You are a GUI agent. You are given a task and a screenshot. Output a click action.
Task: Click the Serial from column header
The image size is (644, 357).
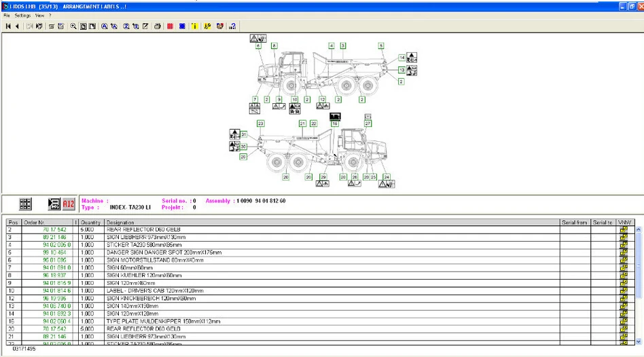(575, 223)
